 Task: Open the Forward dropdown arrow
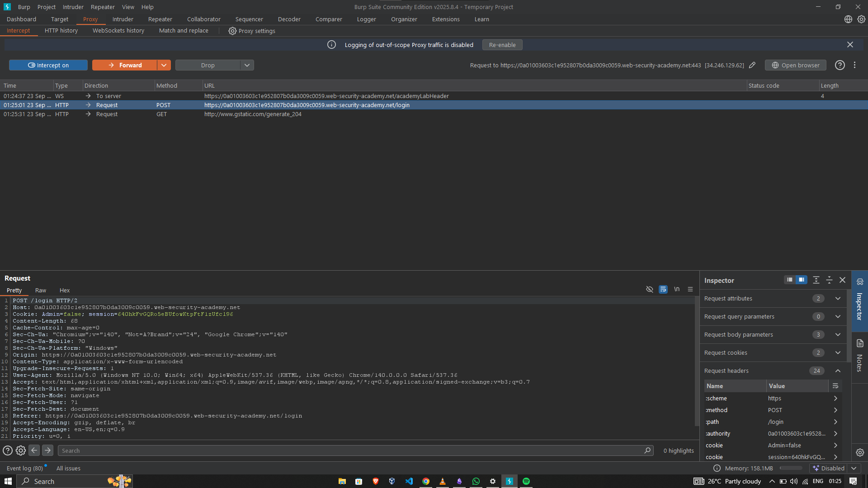pyautogui.click(x=164, y=65)
